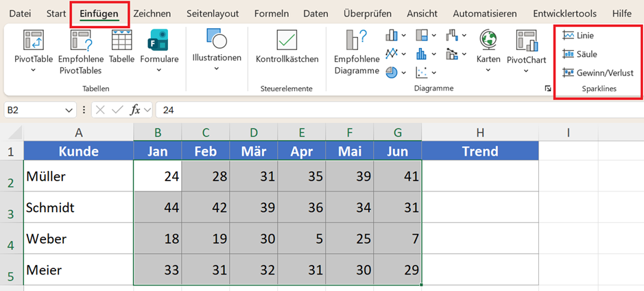Expand the pie chart dropdown arrow

404,73
